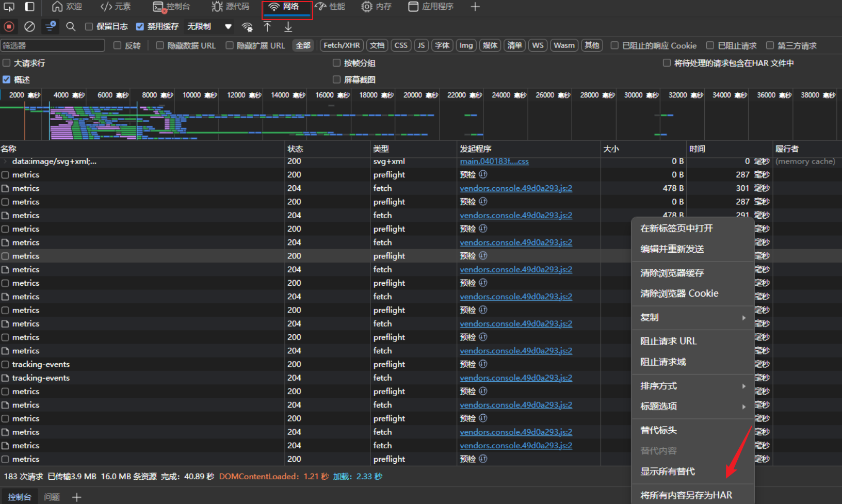The width and height of the screenshot is (842, 504).
Task: Open the network search magnifier
Action: click(x=71, y=26)
